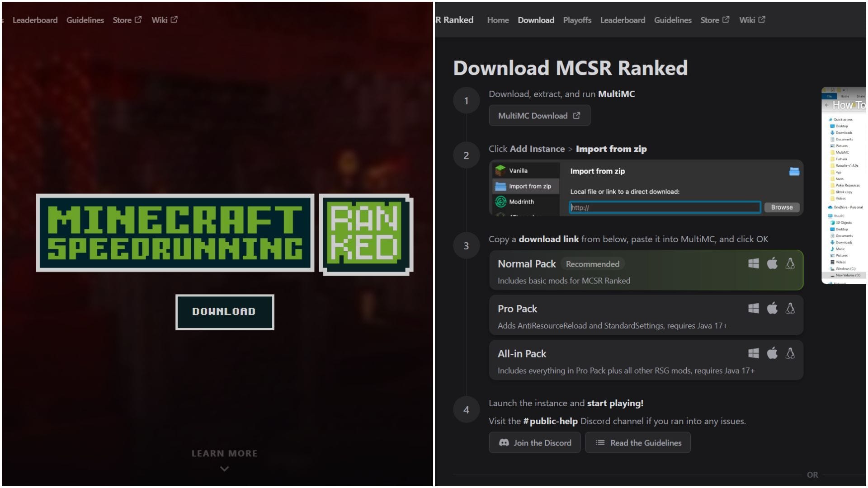The height and width of the screenshot is (488, 868).
Task: Select the Import from zip entry
Action: tap(525, 186)
